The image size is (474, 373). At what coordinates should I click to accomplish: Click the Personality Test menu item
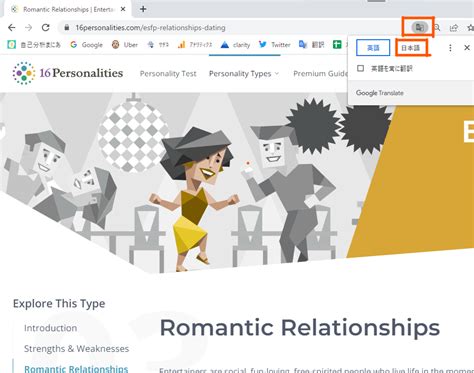(x=168, y=74)
